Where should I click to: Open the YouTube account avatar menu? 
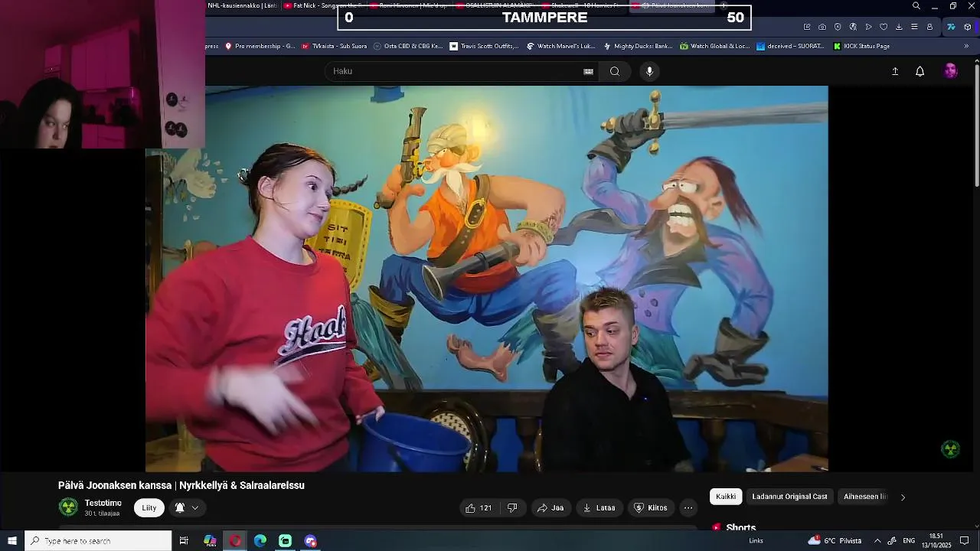(x=951, y=71)
